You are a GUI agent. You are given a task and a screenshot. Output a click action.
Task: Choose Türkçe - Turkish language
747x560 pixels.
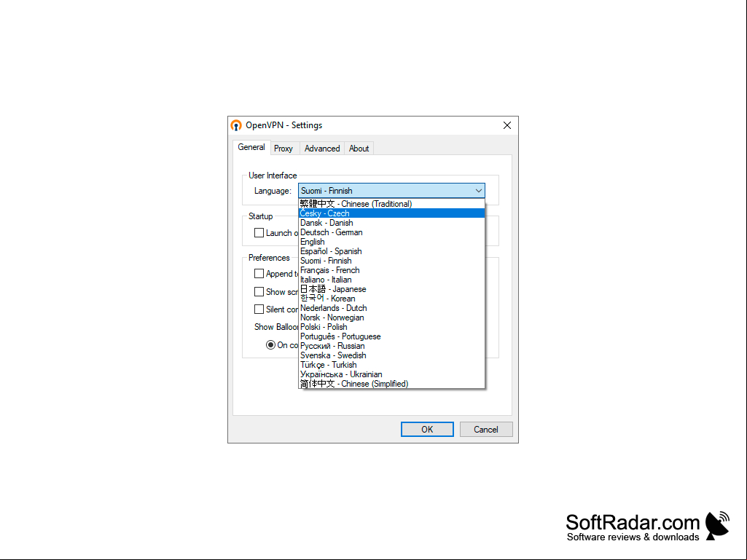(x=391, y=365)
